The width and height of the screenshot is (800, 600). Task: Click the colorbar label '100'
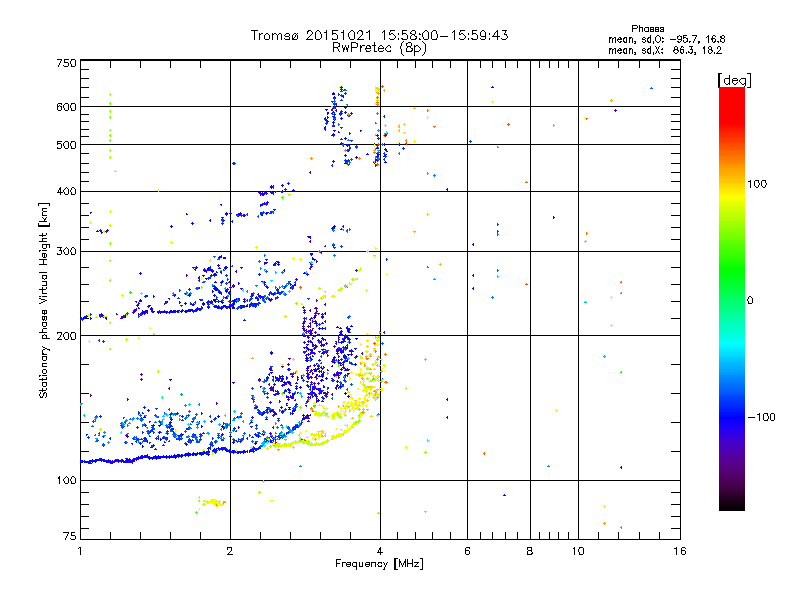coord(757,184)
